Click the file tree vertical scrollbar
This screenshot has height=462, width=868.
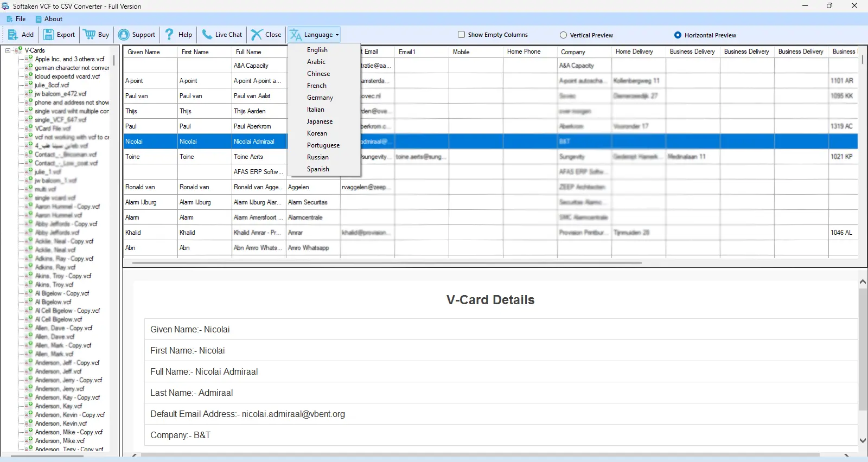pyautogui.click(x=114, y=60)
